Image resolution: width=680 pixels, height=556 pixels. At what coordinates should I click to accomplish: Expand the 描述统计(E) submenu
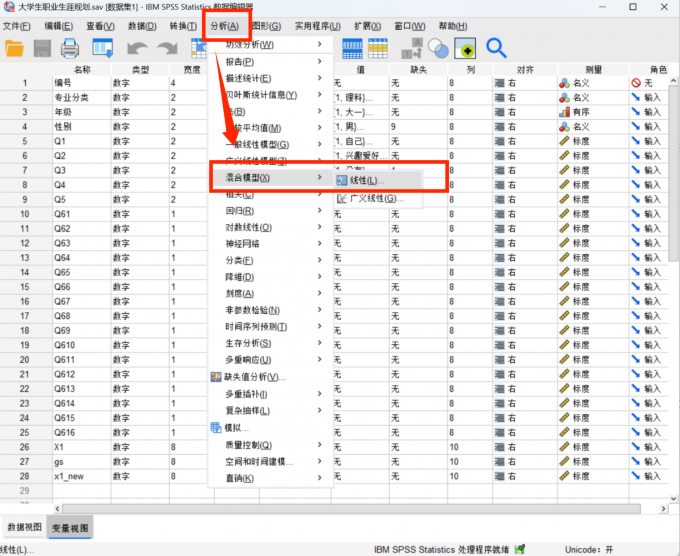point(248,78)
